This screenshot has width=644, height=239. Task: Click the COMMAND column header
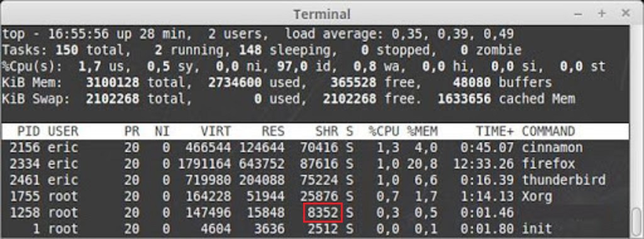[x=548, y=131]
